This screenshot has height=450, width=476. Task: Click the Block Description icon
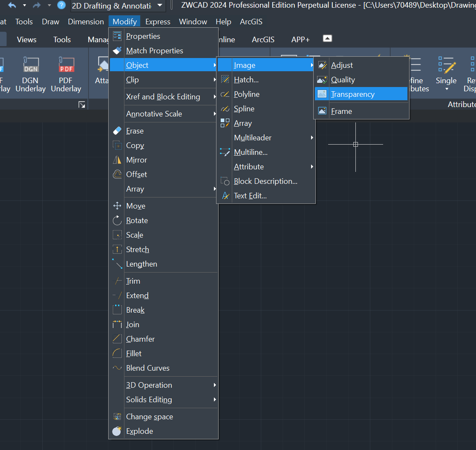[x=225, y=181]
